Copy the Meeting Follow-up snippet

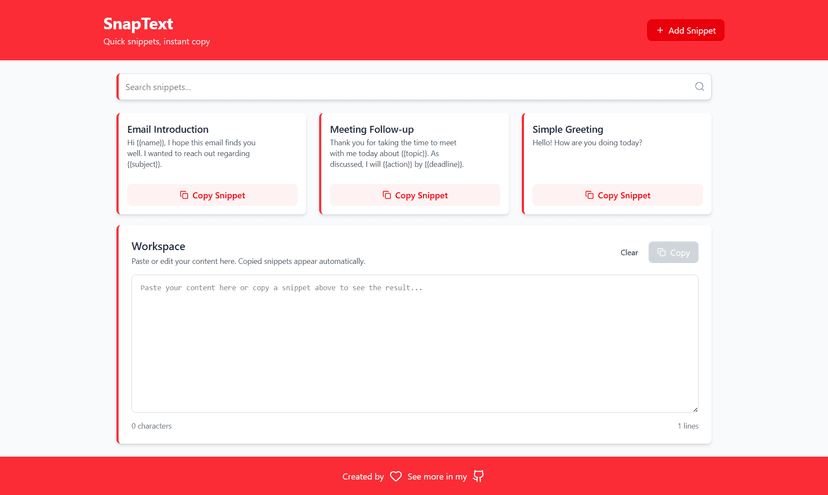click(x=415, y=195)
